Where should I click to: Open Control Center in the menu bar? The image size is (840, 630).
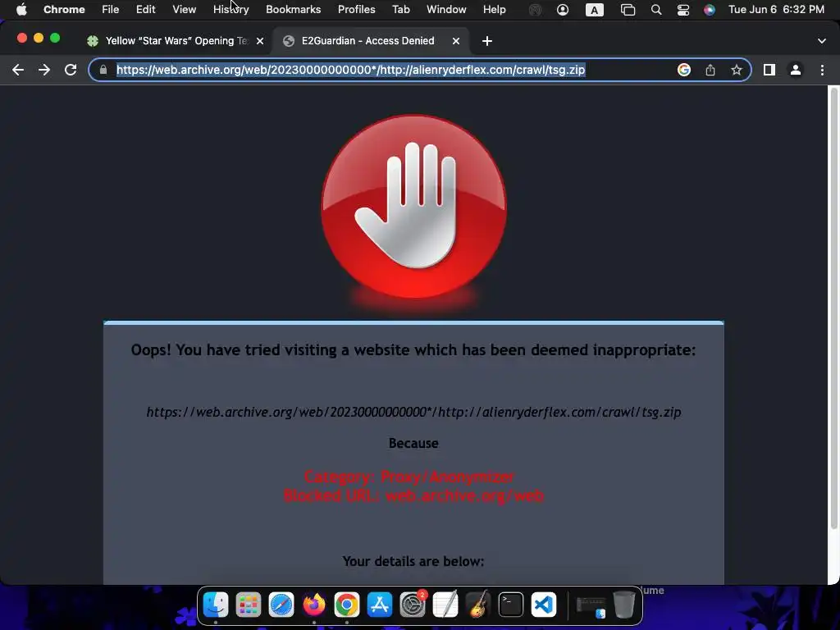683,10
